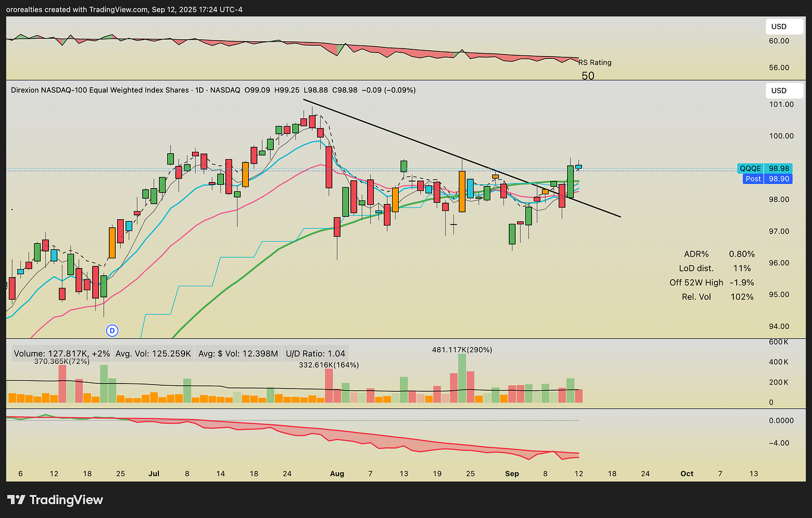Screen dimensions: 812x518
Task: Click the 481.117K(290%) volume annotation
Action: (462, 350)
